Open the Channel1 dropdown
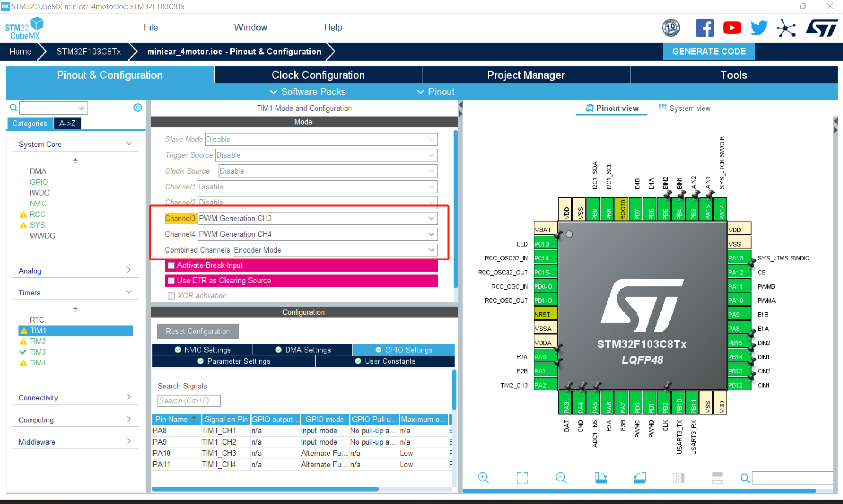Screen dimensions: 843x504 tap(317, 187)
